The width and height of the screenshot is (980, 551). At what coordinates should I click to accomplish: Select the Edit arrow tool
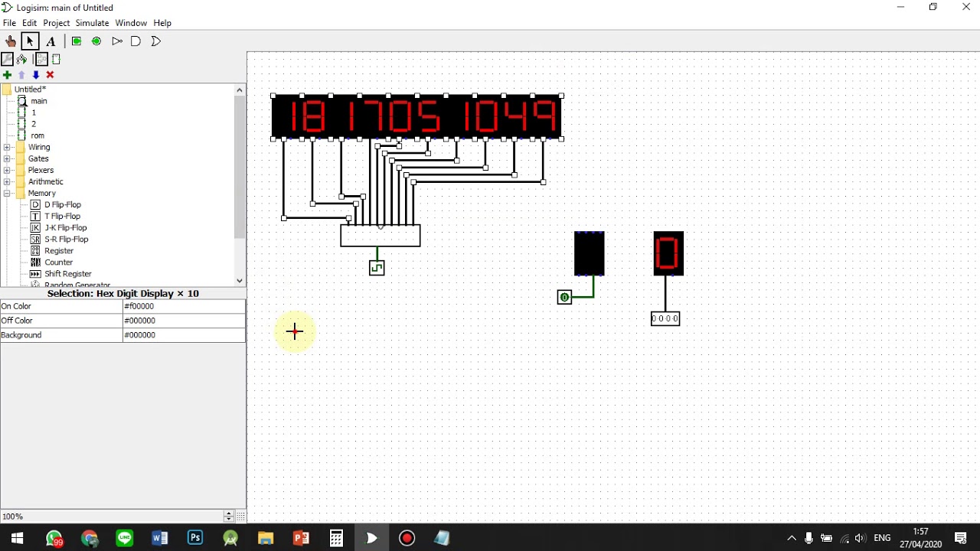click(x=30, y=41)
